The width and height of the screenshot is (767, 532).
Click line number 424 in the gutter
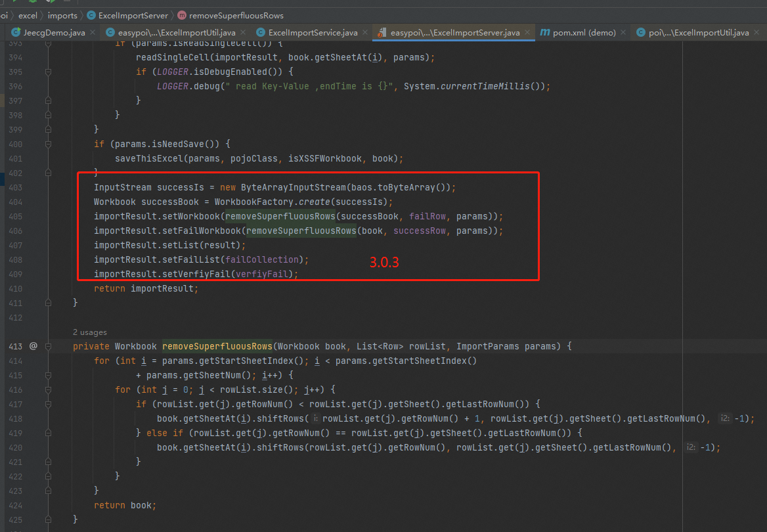point(15,505)
